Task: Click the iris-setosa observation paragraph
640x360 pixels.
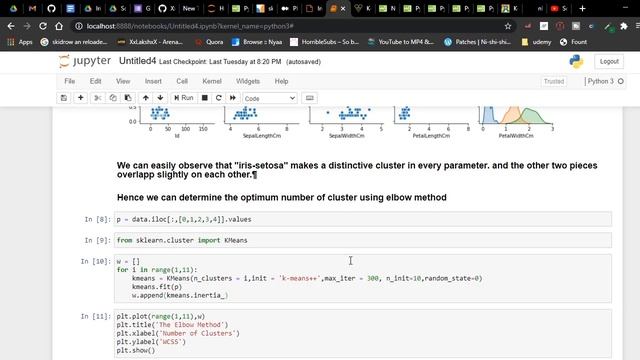Action: (x=357, y=170)
